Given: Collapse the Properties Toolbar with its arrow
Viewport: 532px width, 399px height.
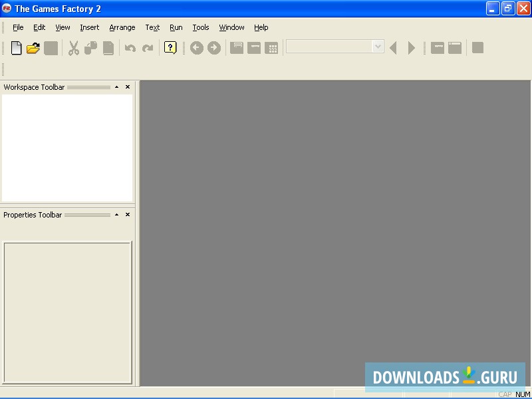Looking at the screenshot, I should coord(117,215).
